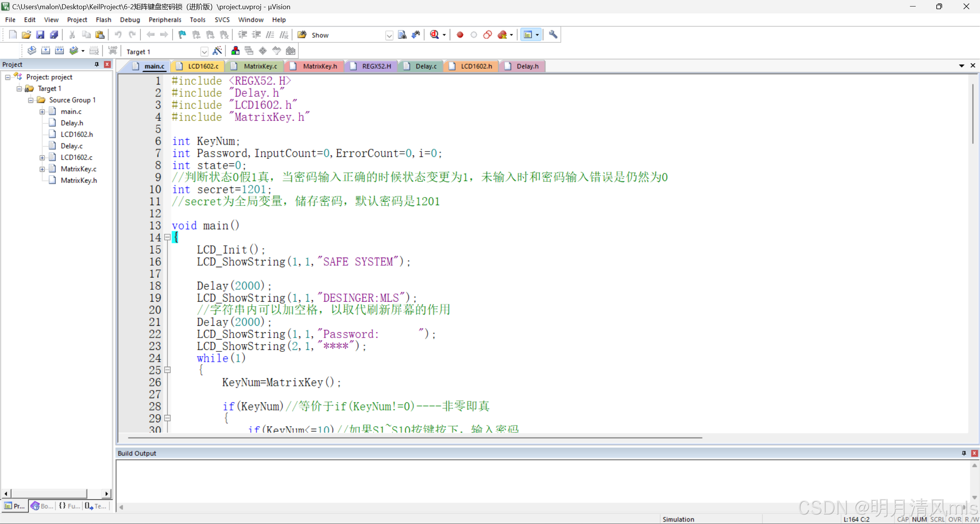980x524 pixels.
Task: Collapse Source Group 1 folder
Action: 31,100
